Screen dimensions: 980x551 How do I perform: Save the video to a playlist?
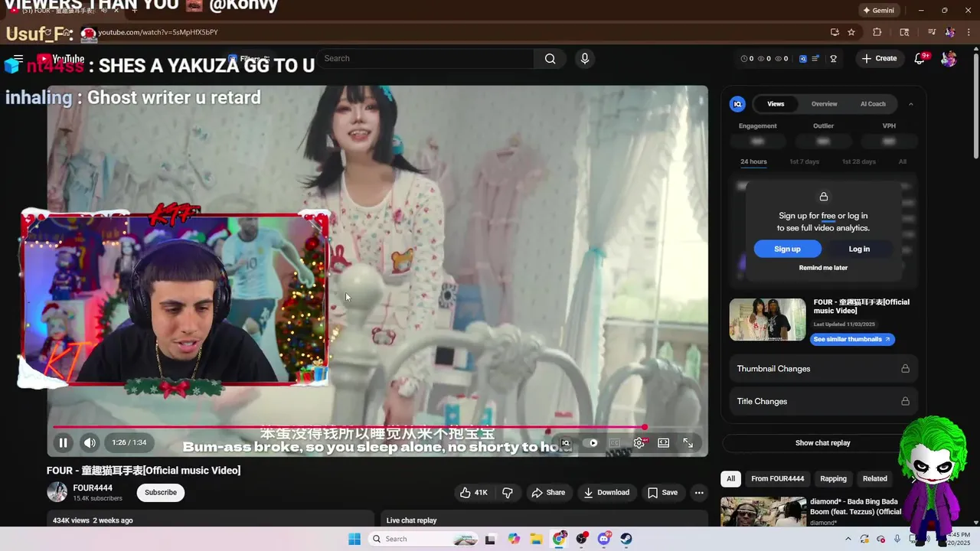pos(662,493)
